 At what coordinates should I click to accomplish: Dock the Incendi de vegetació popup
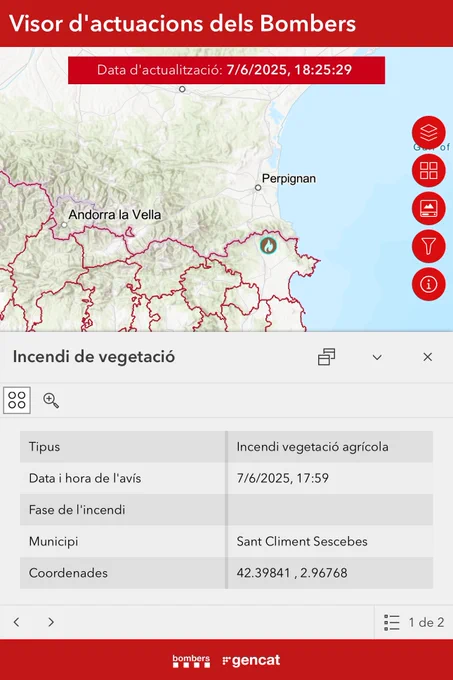coord(326,357)
